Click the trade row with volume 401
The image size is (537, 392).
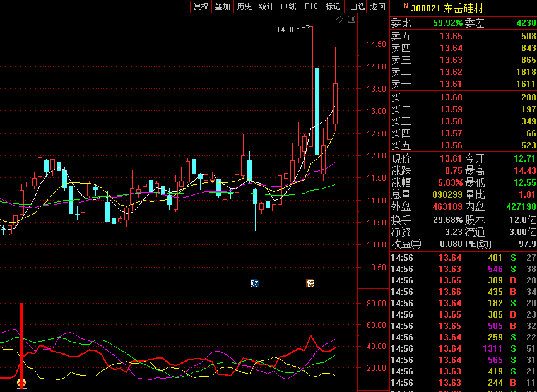pos(463,258)
